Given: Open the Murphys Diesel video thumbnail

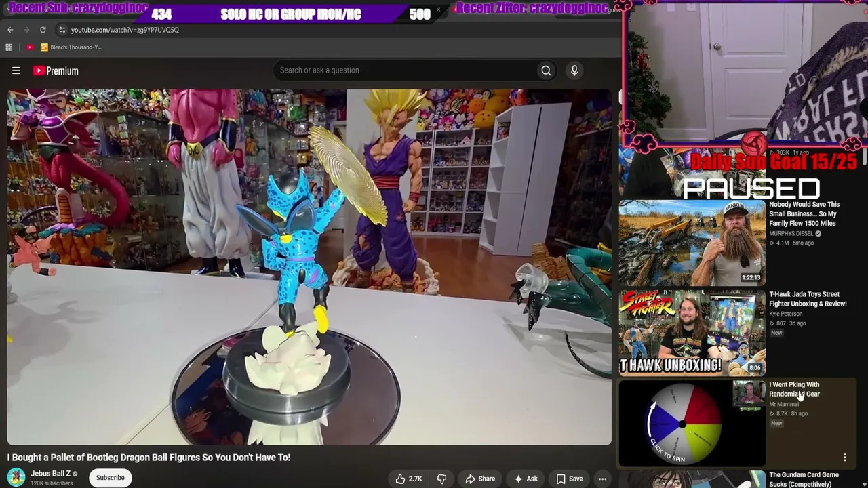Looking at the screenshot, I should [692, 242].
